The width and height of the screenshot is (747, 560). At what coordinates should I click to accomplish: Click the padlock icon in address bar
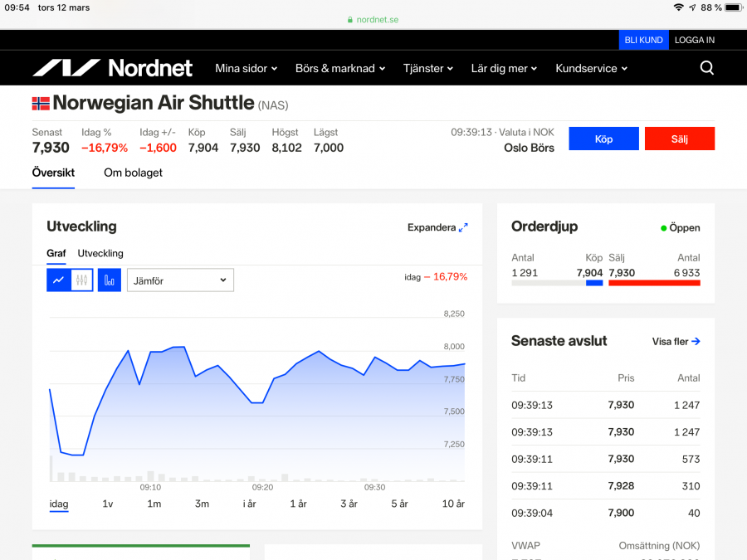350,20
